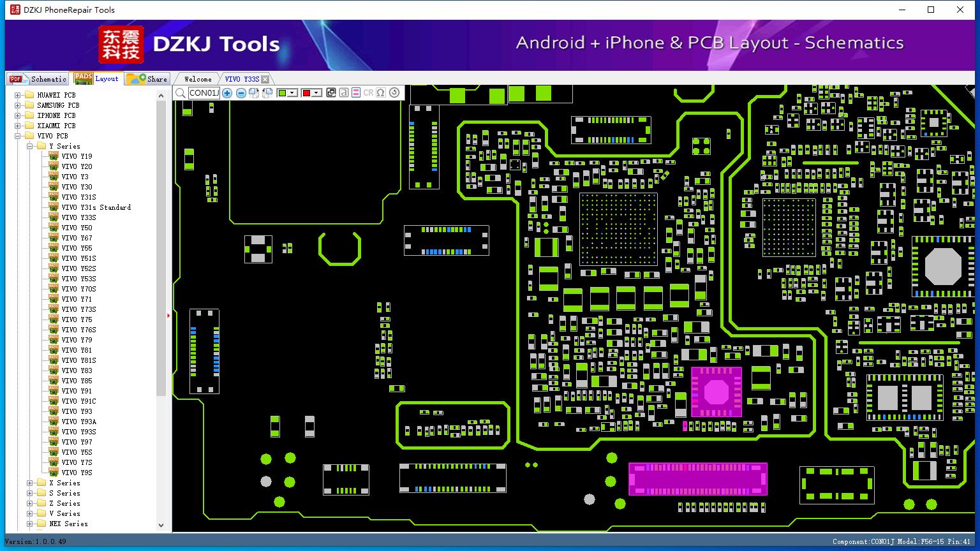This screenshot has height=551, width=980.
Task: Expand the S Series tree node
Action: (x=29, y=493)
